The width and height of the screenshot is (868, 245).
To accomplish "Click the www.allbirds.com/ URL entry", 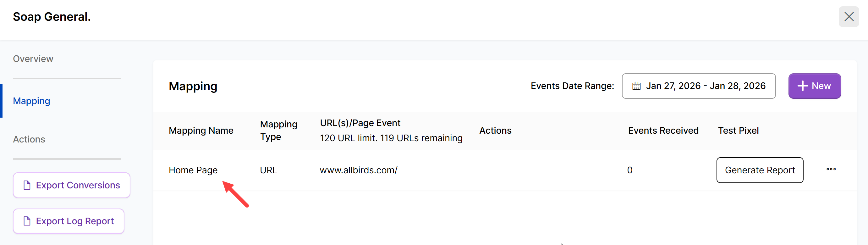I will (359, 170).
